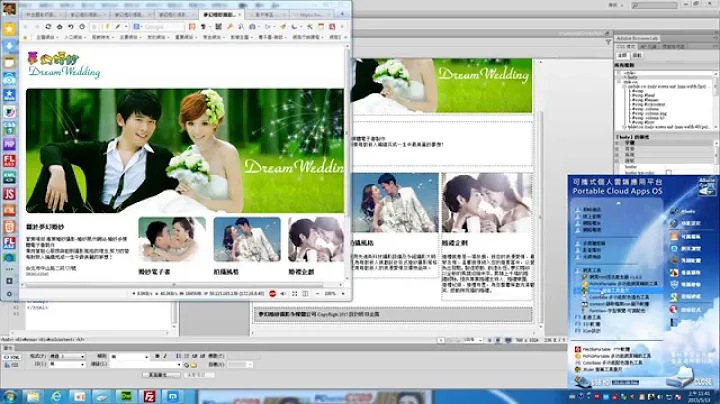The width and height of the screenshot is (720, 404).
Task: Click the wedding couple banner image in browser
Action: [x=185, y=151]
